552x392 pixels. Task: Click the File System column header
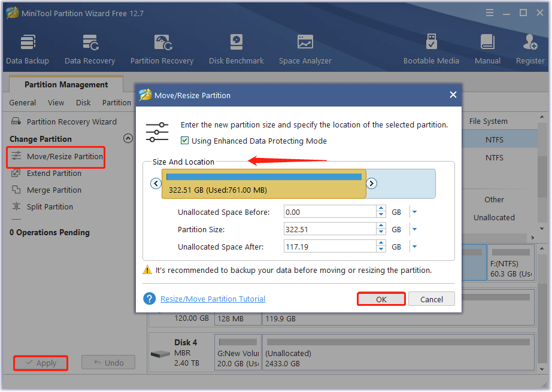pos(489,121)
